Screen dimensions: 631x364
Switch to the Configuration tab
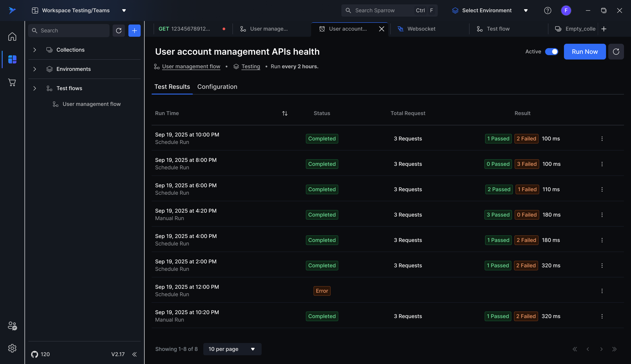[217, 87]
